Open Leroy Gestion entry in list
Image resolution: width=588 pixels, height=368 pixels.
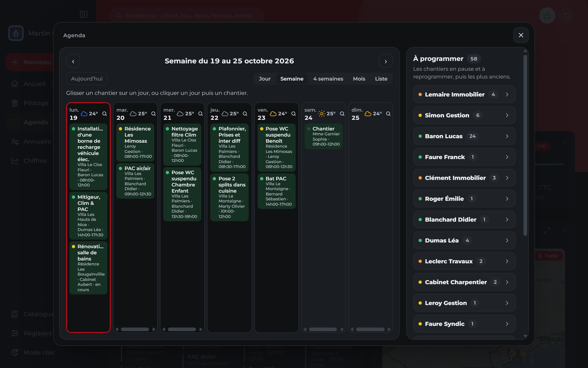tap(464, 303)
